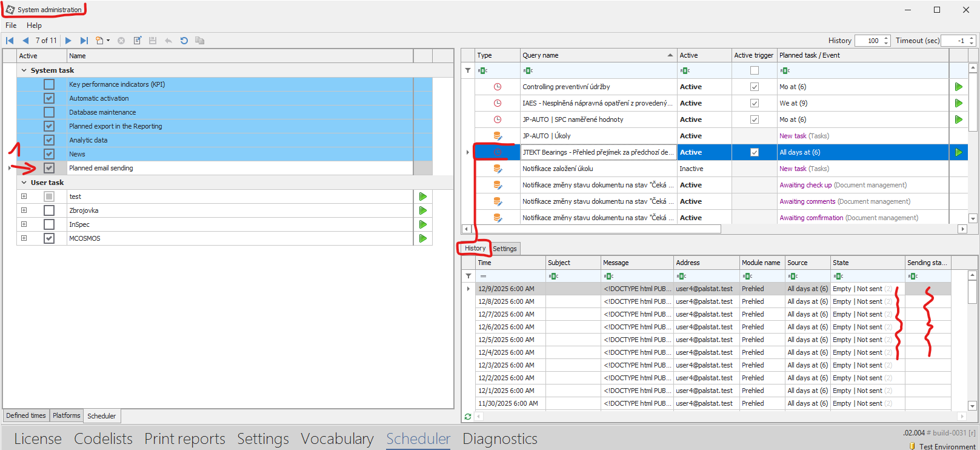Image resolution: width=980 pixels, height=450 pixels.
Task: Uncheck the Planned email sending checkbox
Action: pyautogui.click(x=49, y=168)
